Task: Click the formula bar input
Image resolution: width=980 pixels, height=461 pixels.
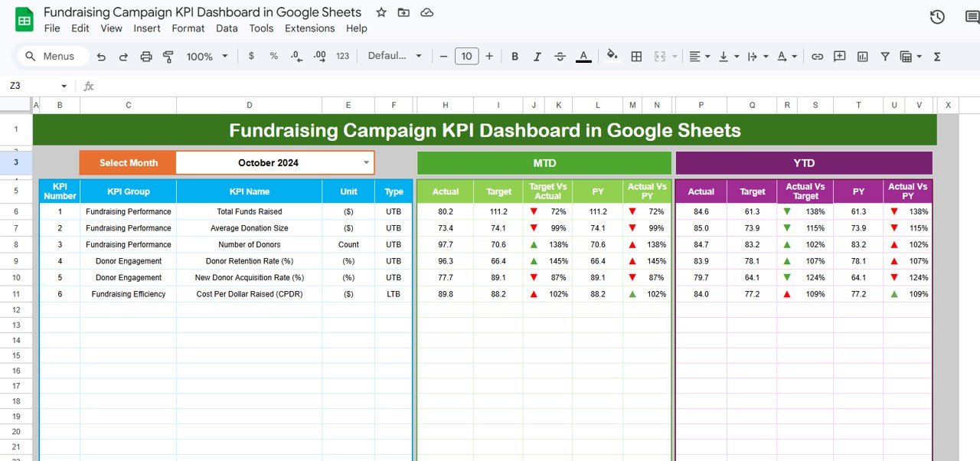Action: [x=536, y=86]
